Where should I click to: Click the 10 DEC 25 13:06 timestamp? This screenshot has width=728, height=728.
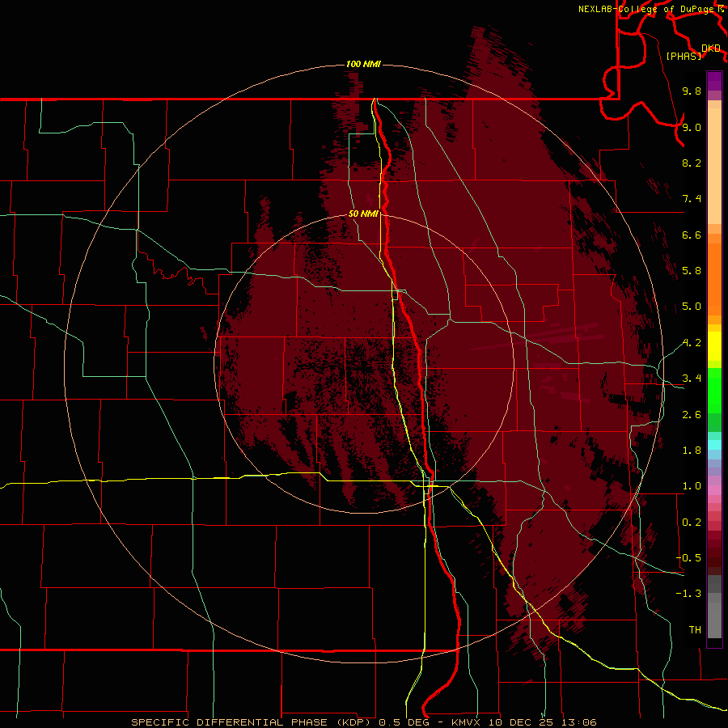[x=541, y=722]
